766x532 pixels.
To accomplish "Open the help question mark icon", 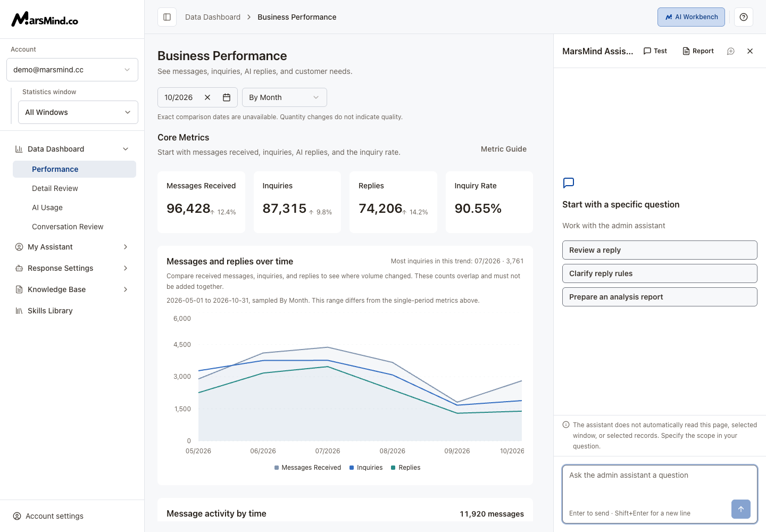I will click(x=744, y=17).
